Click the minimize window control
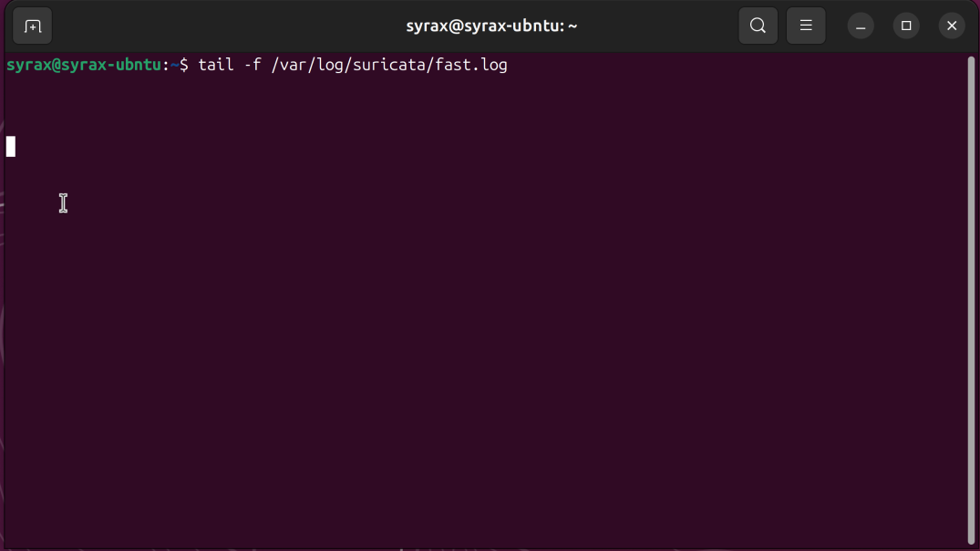This screenshot has width=980, height=551. click(860, 26)
